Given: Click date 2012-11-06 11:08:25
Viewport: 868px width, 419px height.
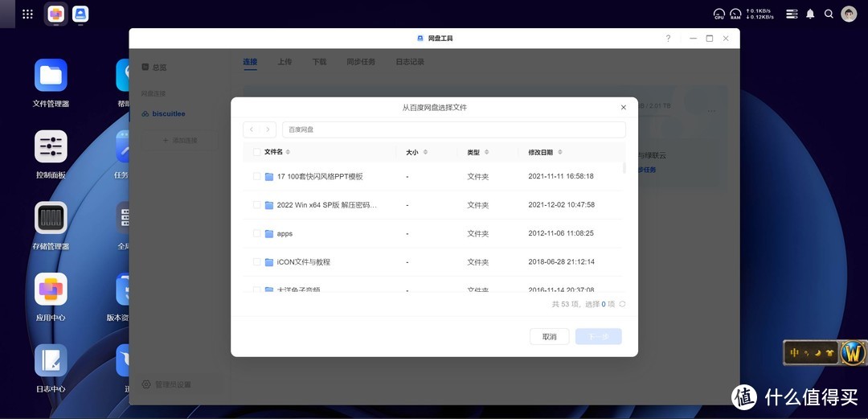Looking at the screenshot, I should tap(561, 233).
